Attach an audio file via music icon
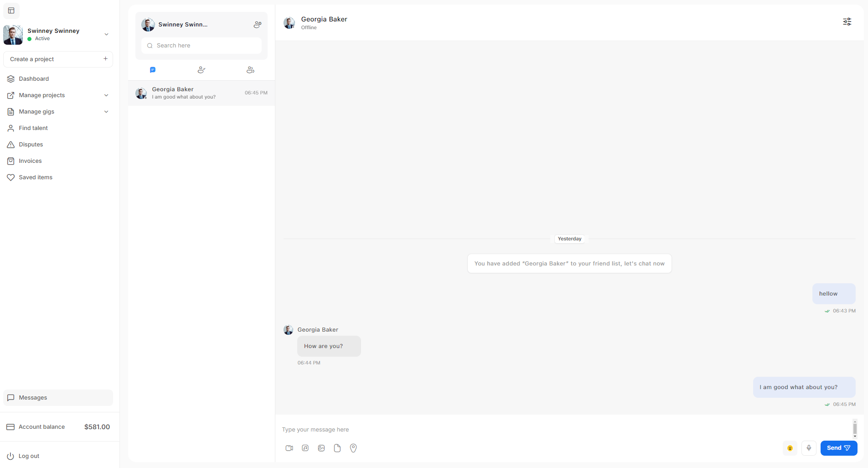This screenshot has height=468, width=868. click(305, 448)
